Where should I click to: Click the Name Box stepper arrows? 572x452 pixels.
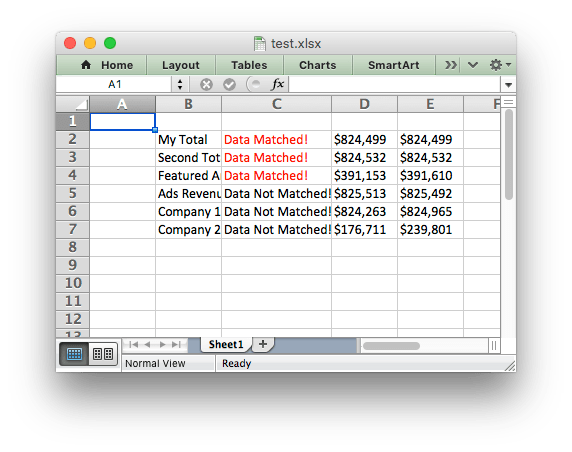point(180,85)
